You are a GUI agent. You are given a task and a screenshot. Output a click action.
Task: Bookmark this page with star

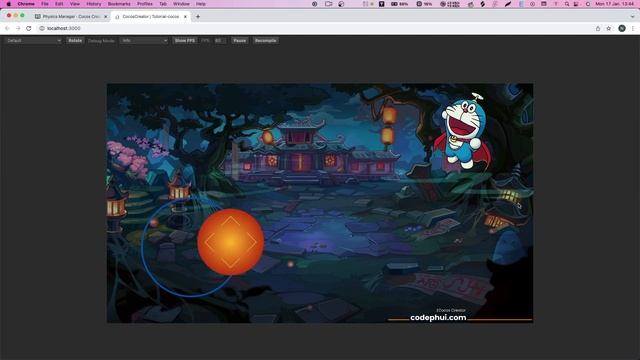pos(609,28)
